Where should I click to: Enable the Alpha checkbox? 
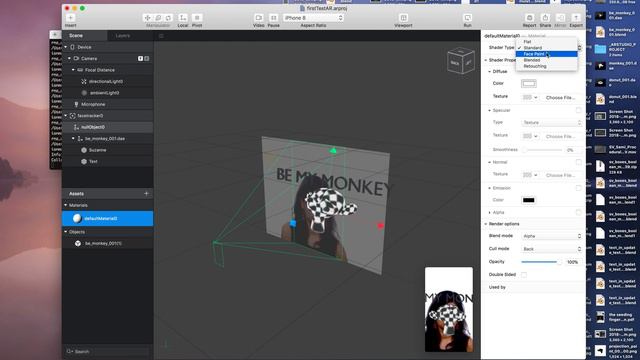(578, 212)
